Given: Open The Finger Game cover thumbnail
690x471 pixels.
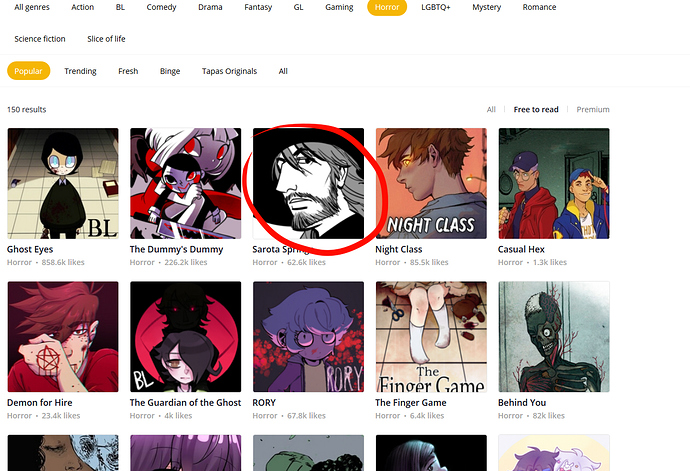Looking at the screenshot, I should [x=431, y=336].
